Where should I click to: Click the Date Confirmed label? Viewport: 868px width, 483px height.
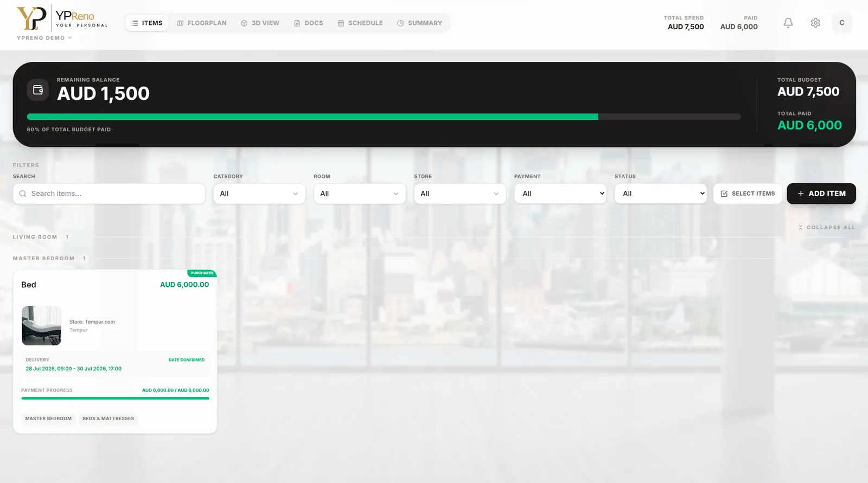[x=187, y=360]
